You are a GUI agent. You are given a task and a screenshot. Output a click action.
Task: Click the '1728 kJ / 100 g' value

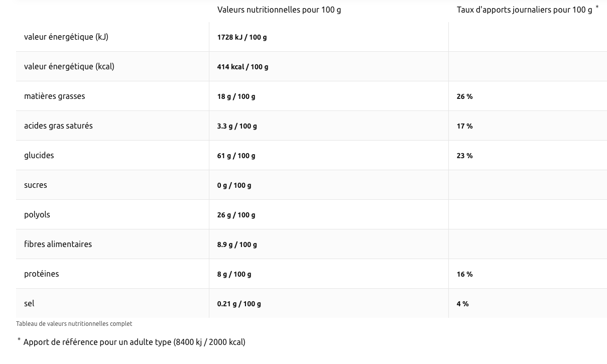tap(242, 37)
